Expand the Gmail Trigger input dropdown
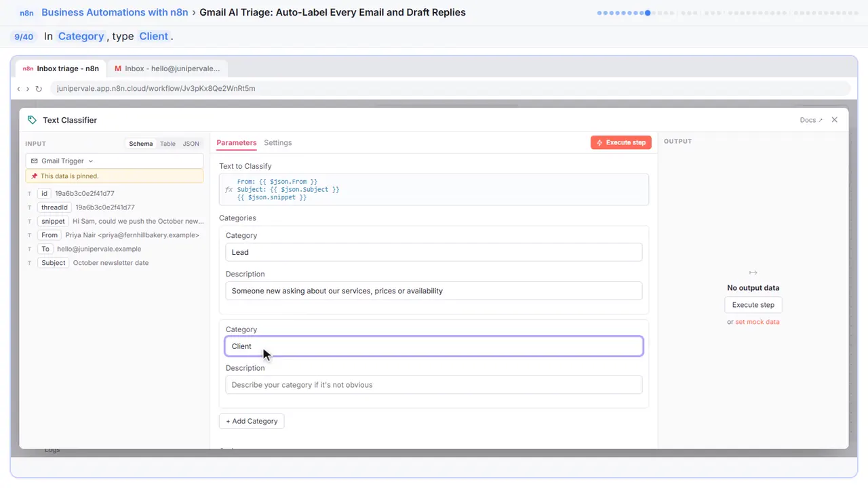Viewport: 868px width, 488px height. pyautogui.click(x=114, y=161)
